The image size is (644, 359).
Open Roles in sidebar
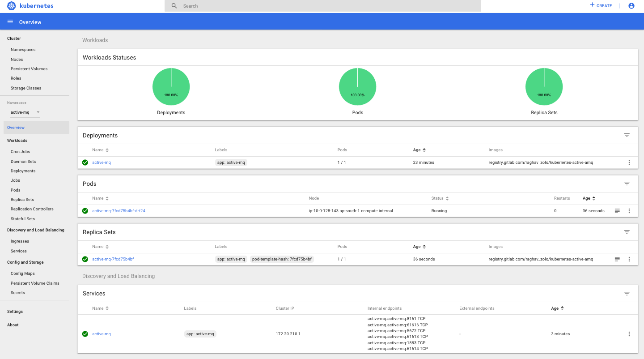tap(16, 78)
